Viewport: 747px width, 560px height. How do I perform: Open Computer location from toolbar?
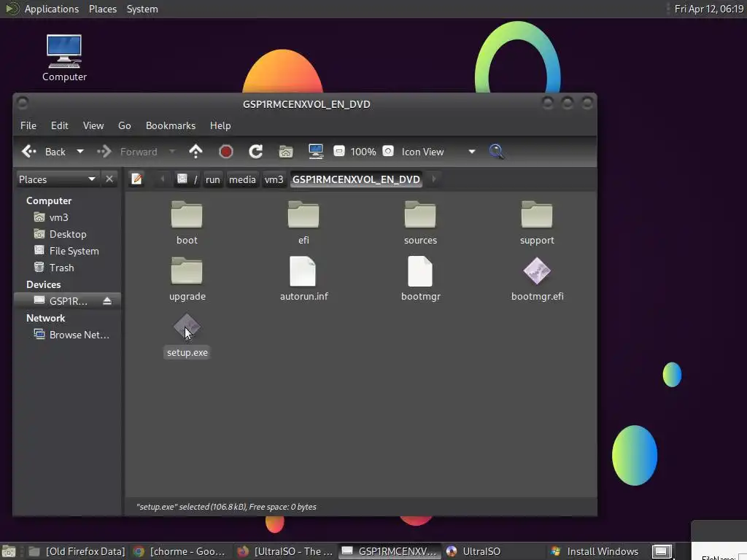(x=316, y=152)
